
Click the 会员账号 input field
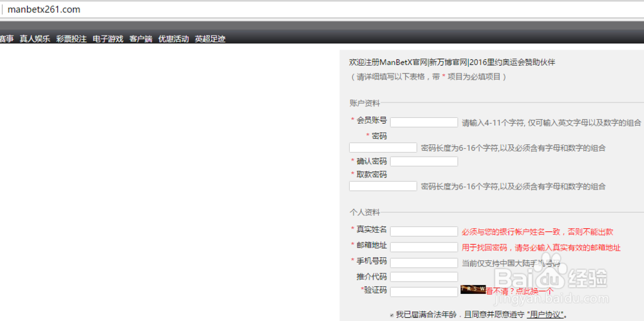pos(424,122)
